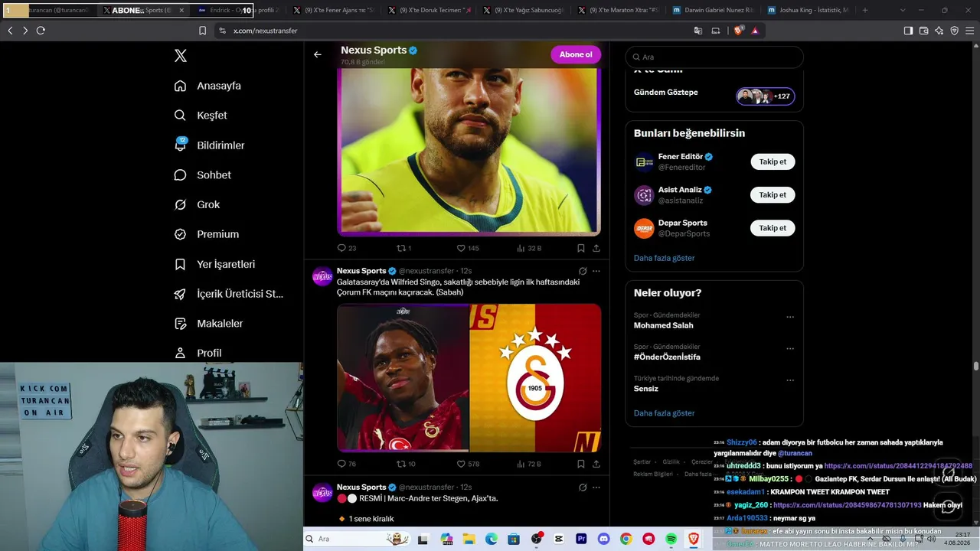Open more options on Wilfried Singo post
The height and width of the screenshot is (551, 980).
click(x=596, y=271)
